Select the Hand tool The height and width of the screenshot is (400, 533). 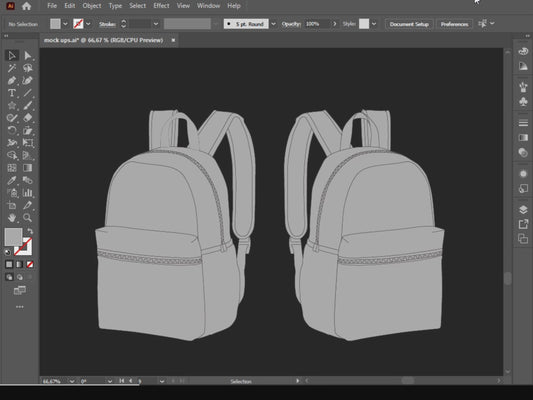(x=12, y=218)
